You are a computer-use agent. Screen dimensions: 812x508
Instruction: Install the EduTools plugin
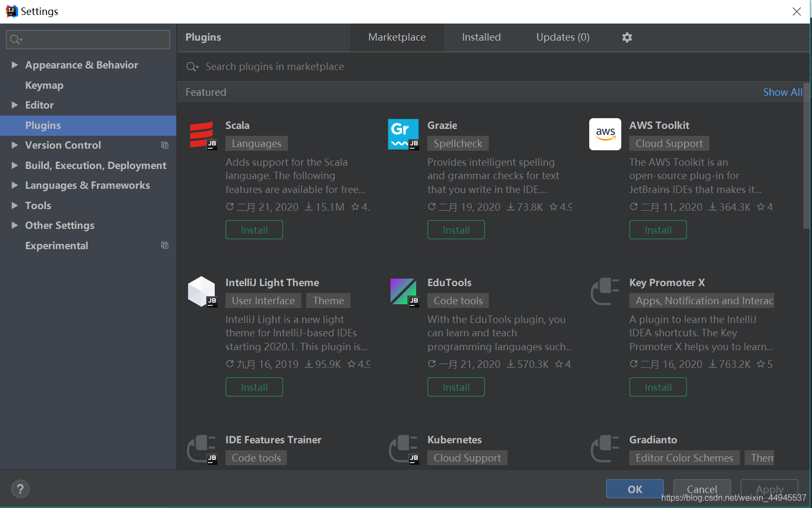(456, 387)
